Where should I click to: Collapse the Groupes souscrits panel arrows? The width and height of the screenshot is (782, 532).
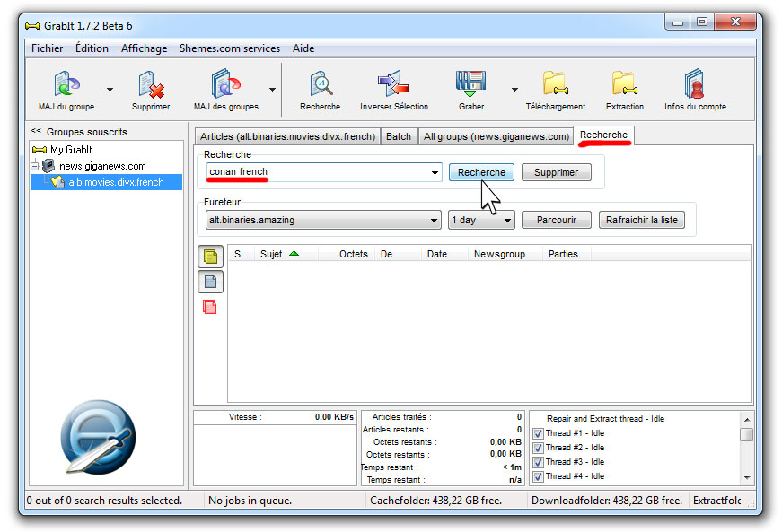coord(36,131)
